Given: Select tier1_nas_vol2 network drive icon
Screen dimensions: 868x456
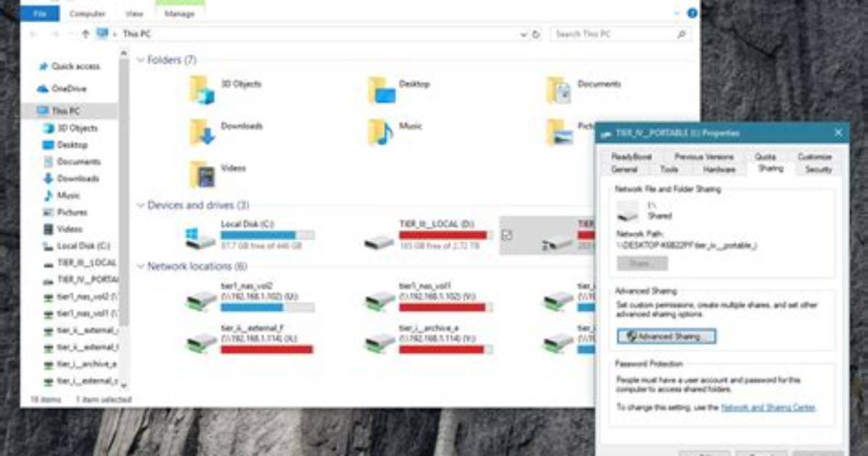Looking at the screenshot, I should (x=201, y=300).
